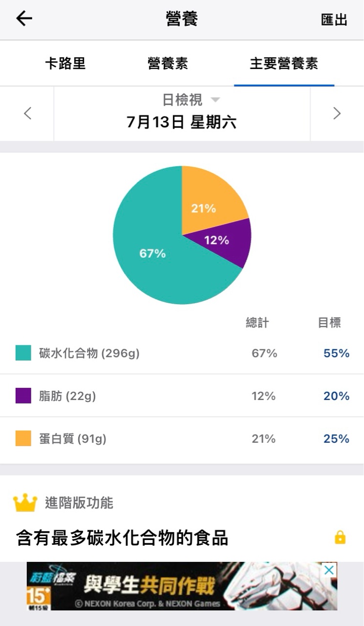Switch to the 卡路里 tab
Viewport: 364px width, 626px height.
[65, 63]
